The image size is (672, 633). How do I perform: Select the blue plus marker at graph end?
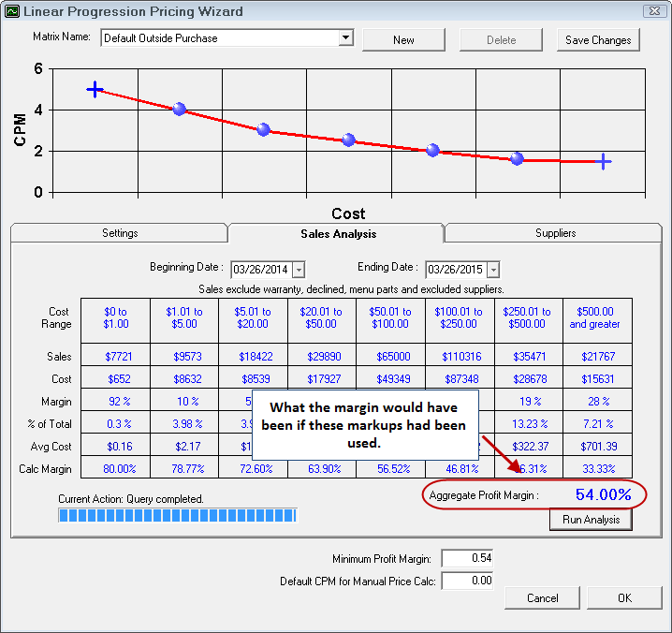pyautogui.click(x=604, y=162)
